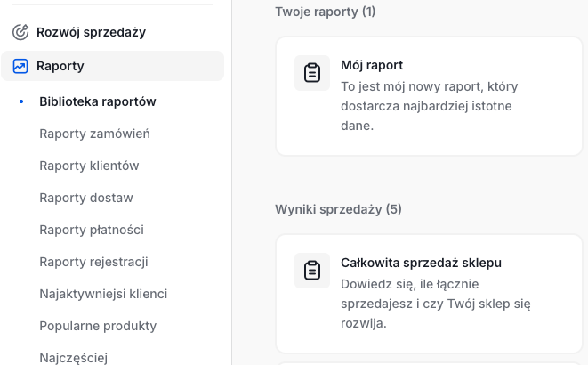This screenshot has height=365, width=588.
Task: Go to Biblioteka raportów
Action: pyautogui.click(x=98, y=101)
